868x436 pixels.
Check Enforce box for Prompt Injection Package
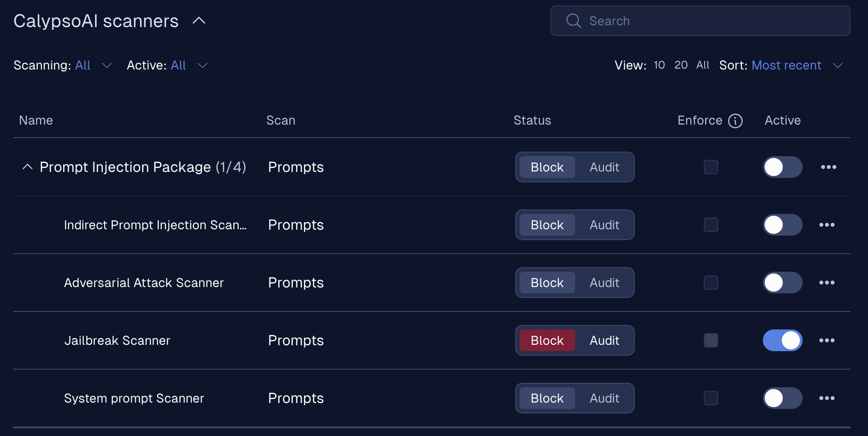(711, 167)
